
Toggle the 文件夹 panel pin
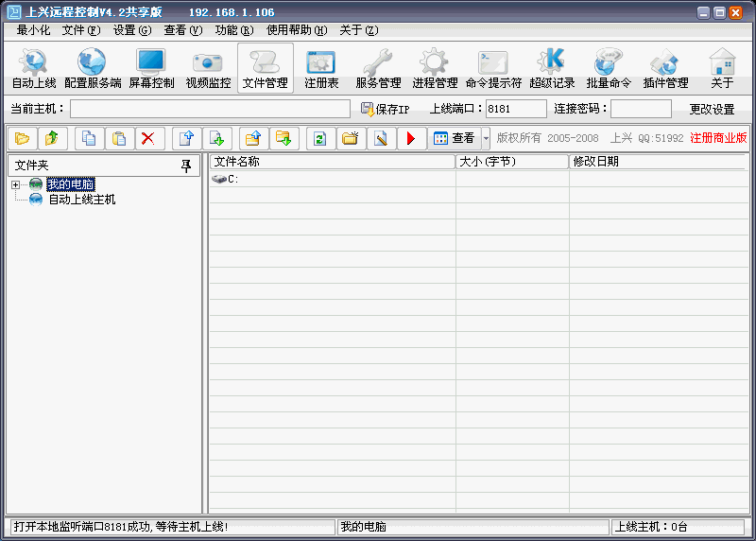pos(186,165)
